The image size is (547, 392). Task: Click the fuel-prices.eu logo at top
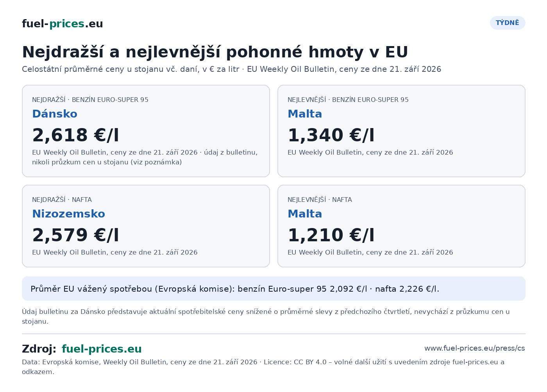[63, 24]
